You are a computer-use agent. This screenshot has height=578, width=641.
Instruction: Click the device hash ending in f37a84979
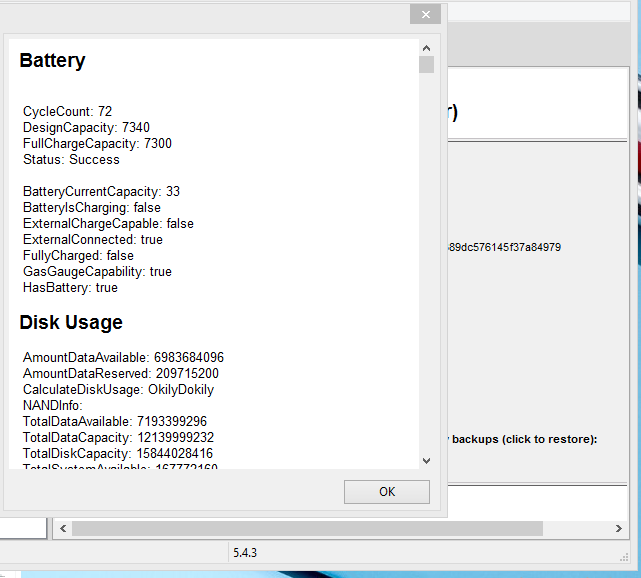click(505, 247)
